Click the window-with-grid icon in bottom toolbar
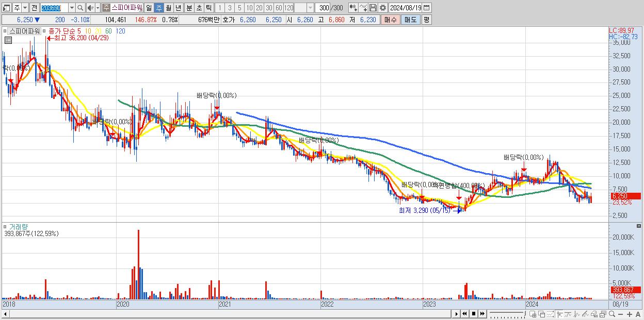Viewport: 644px width, 320px height. [x=533, y=314]
